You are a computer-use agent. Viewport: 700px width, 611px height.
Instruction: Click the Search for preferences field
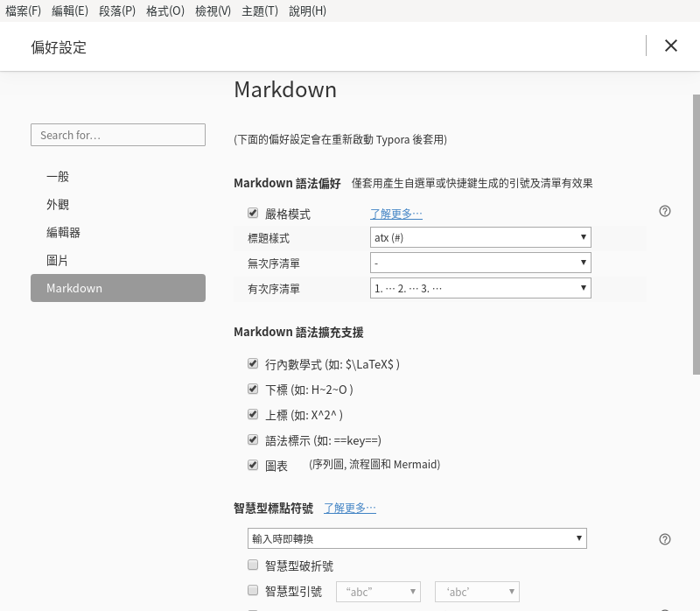[118, 135]
